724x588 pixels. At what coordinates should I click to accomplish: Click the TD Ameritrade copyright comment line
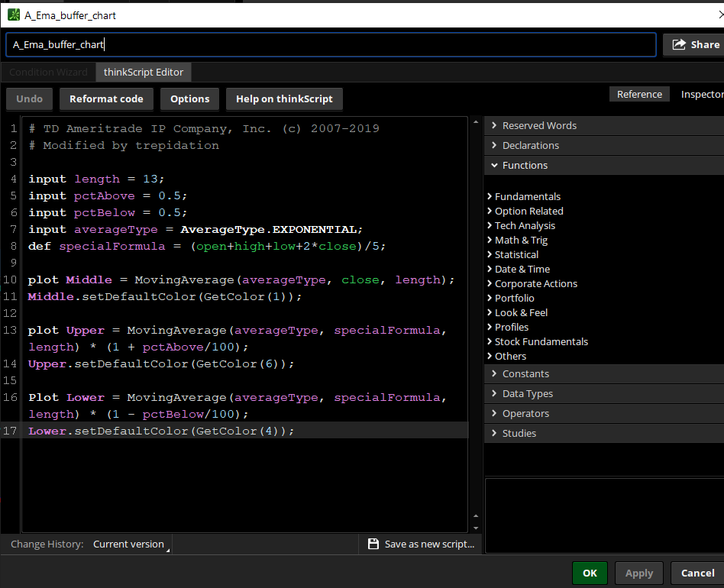coord(204,129)
